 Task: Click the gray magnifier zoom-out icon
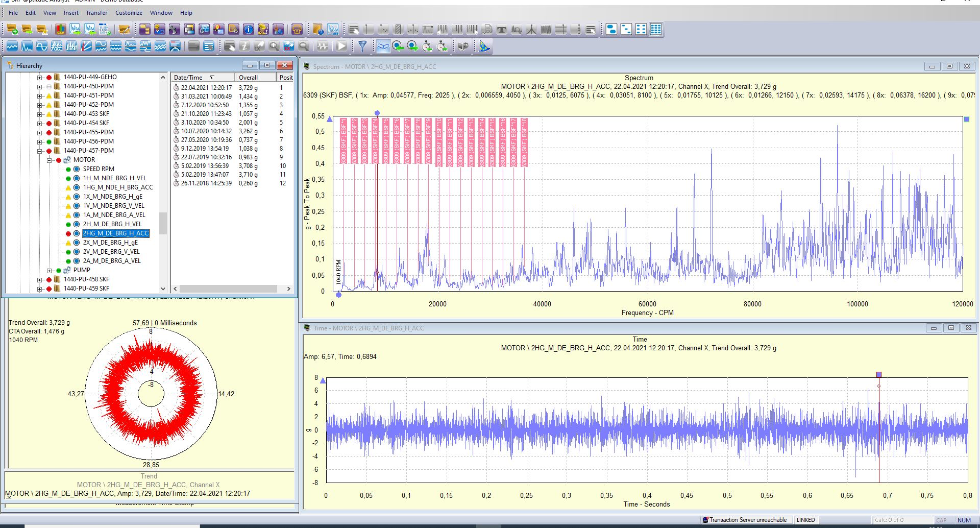(304, 46)
